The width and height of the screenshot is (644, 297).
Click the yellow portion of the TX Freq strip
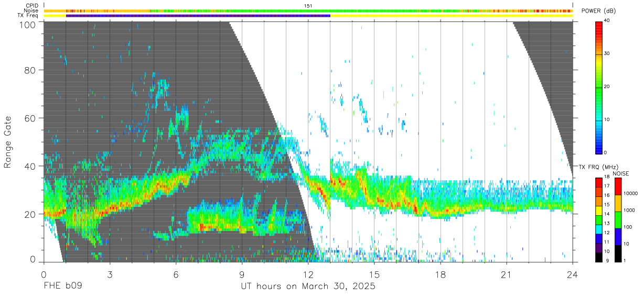coord(451,16)
